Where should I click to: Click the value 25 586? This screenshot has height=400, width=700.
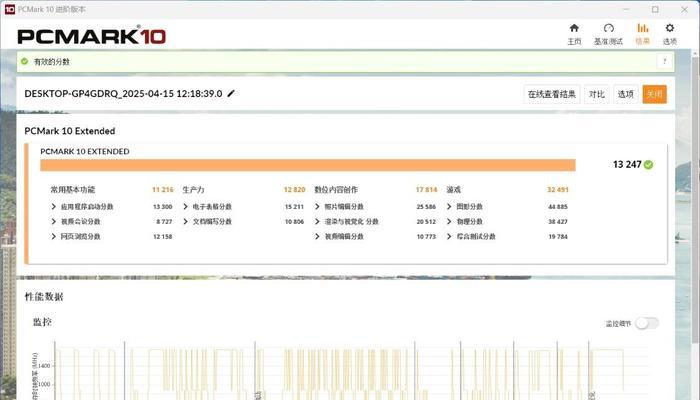(x=426, y=207)
